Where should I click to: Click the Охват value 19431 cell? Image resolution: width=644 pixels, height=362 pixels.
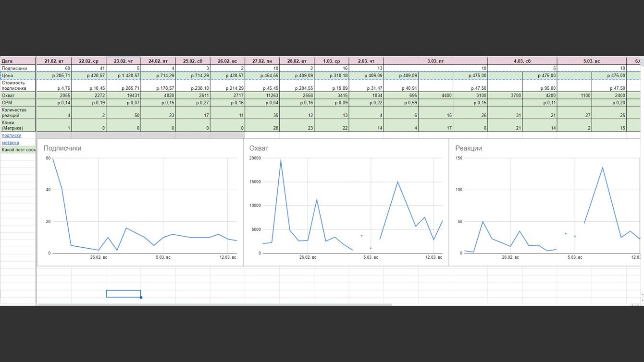(123, 96)
